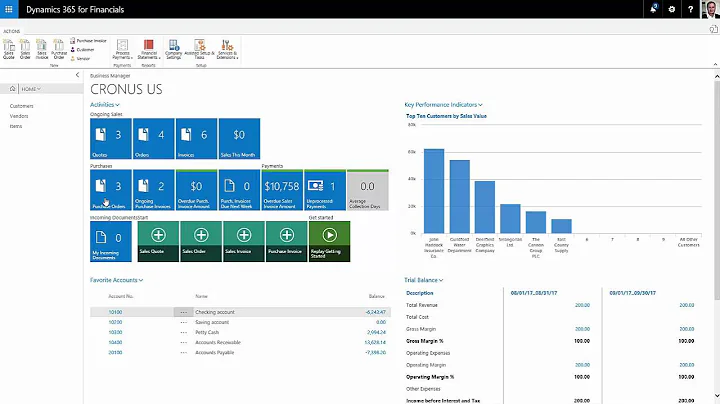Viewport: 720px width, 404px height.
Task: Collapse the ribbon with the caret
Action: click(x=715, y=64)
